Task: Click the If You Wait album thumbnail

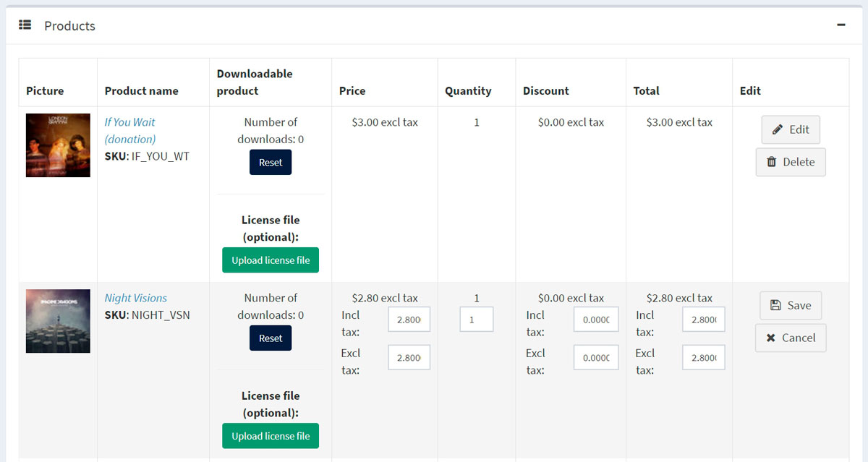Action: pyautogui.click(x=58, y=145)
